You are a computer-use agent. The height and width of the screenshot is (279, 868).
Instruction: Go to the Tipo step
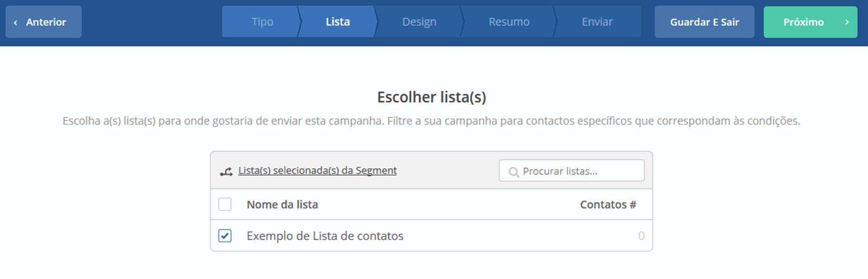262,22
